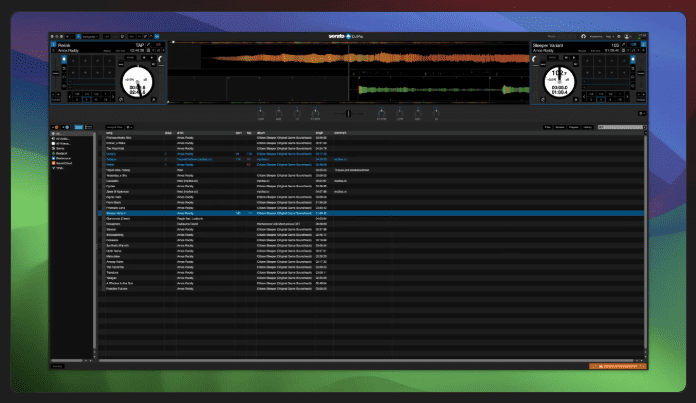Image resolution: width=696 pixels, height=403 pixels.
Task: Click the deck 2 pitch fader
Action: coord(641,73)
